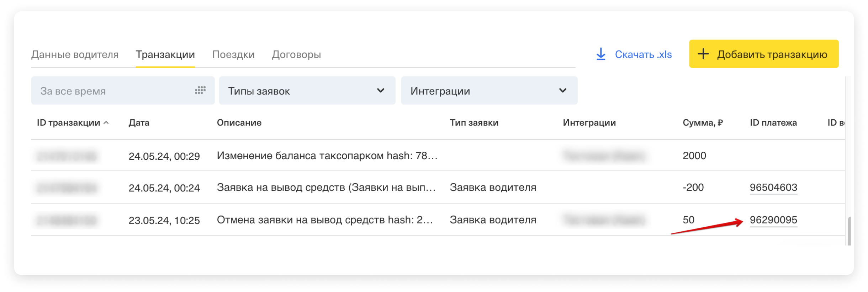This screenshot has height=292, width=868.
Task: Click the Типы заявок chevron arrow
Action: tap(380, 91)
